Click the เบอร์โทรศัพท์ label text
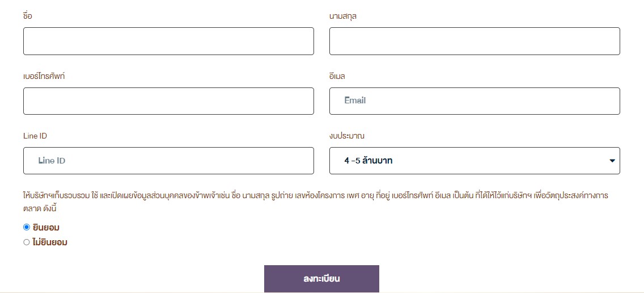This screenshot has height=293, width=644. click(x=44, y=76)
